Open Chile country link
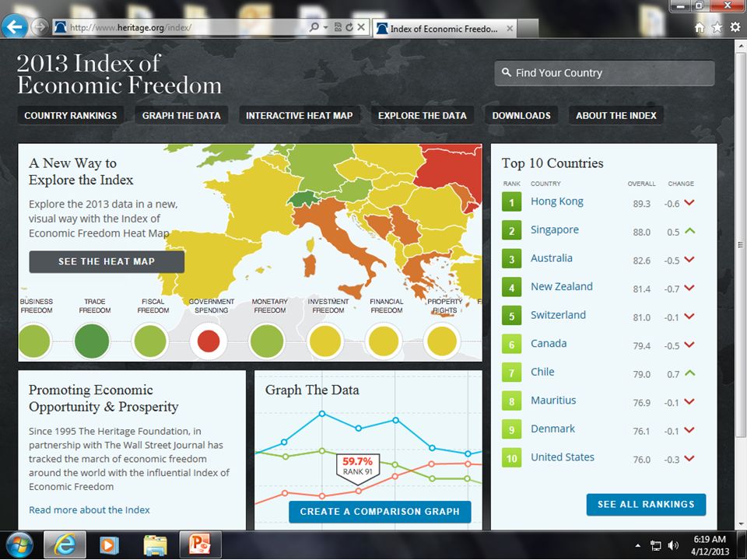Screen dimensions: 747x560 [542, 372]
